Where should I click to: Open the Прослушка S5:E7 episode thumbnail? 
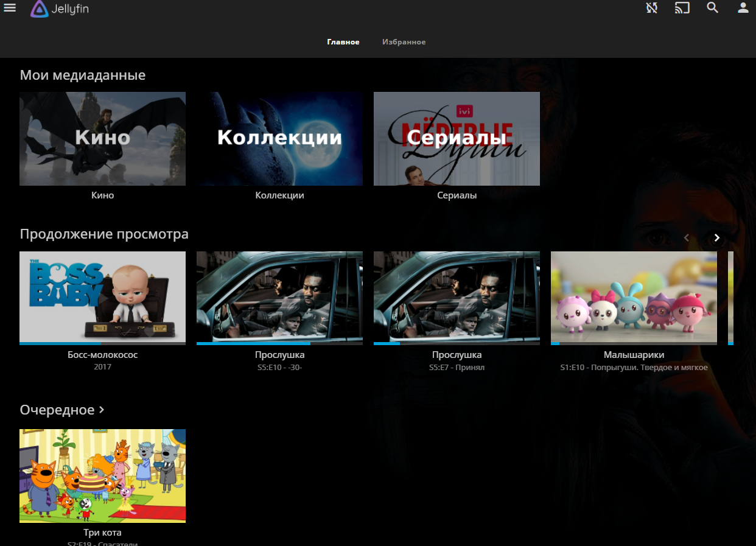457,297
